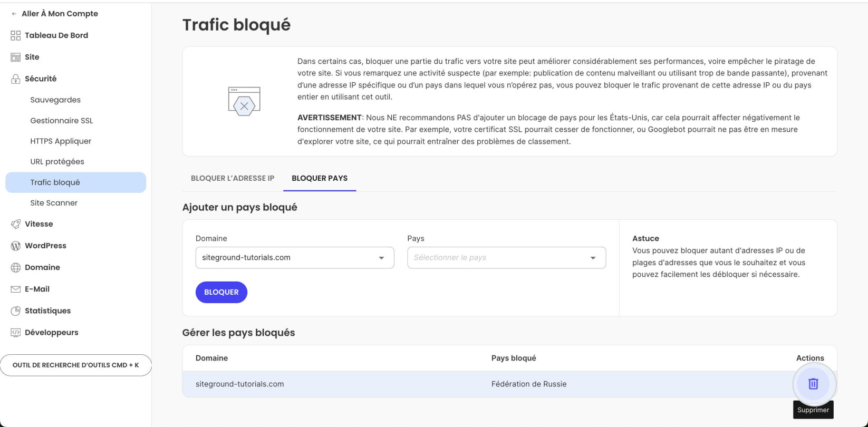Open the Sauvegardes page

coord(55,100)
